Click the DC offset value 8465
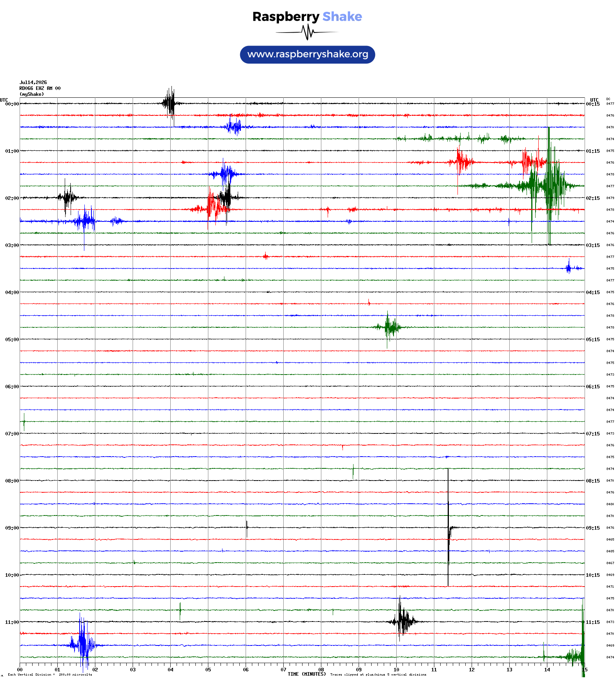616x680 pixels. [610, 539]
